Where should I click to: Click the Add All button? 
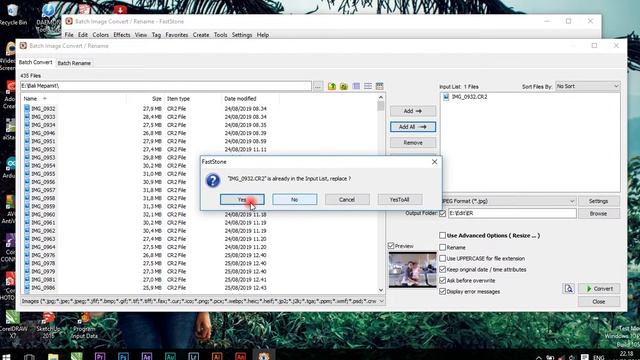(x=413, y=127)
